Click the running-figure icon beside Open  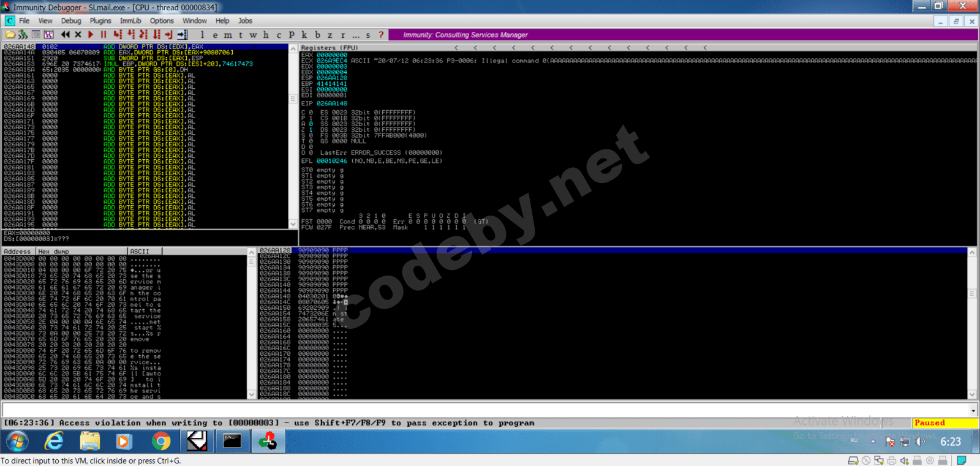[x=23, y=35]
